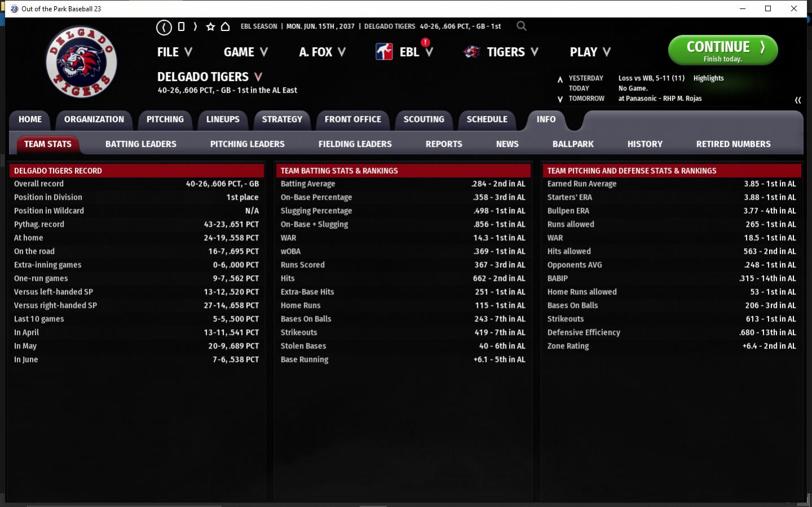
Task: Open the A. FOX manager menu
Action: (x=322, y=52)
